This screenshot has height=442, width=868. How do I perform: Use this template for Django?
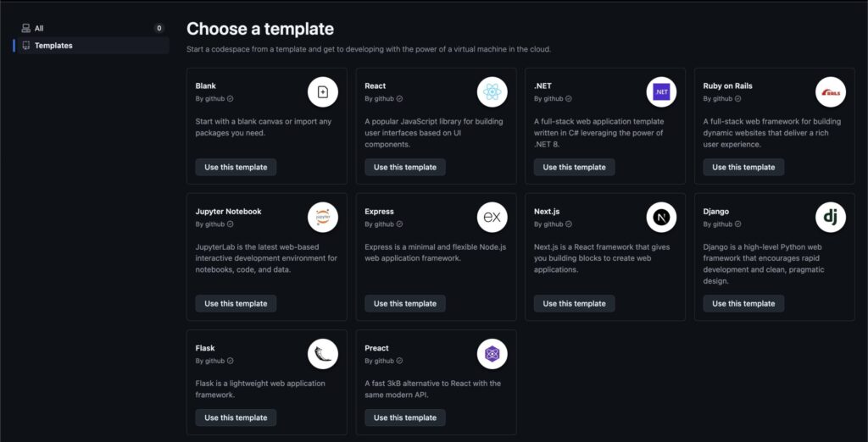743,303
